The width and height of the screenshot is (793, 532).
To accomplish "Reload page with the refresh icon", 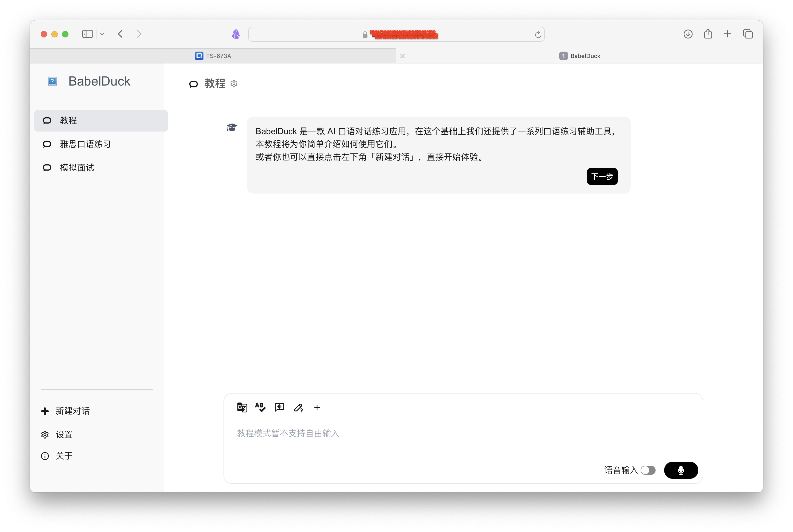I will click(x=538, y=34).
